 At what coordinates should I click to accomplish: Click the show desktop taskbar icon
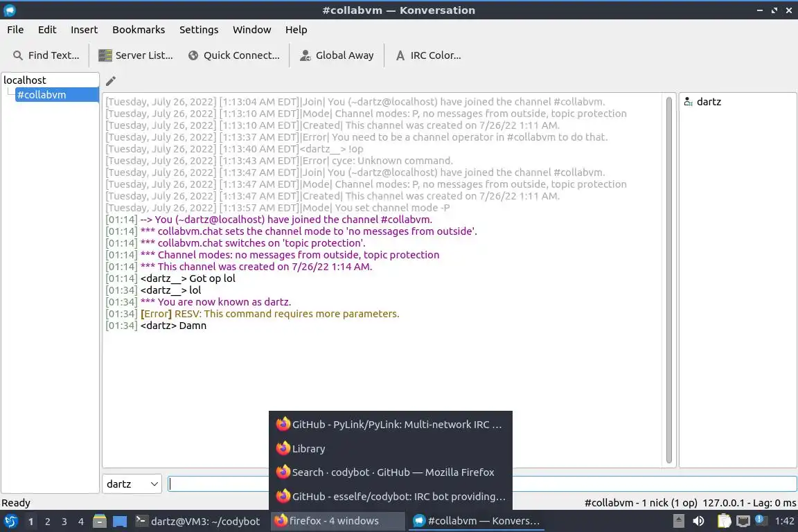120,522
